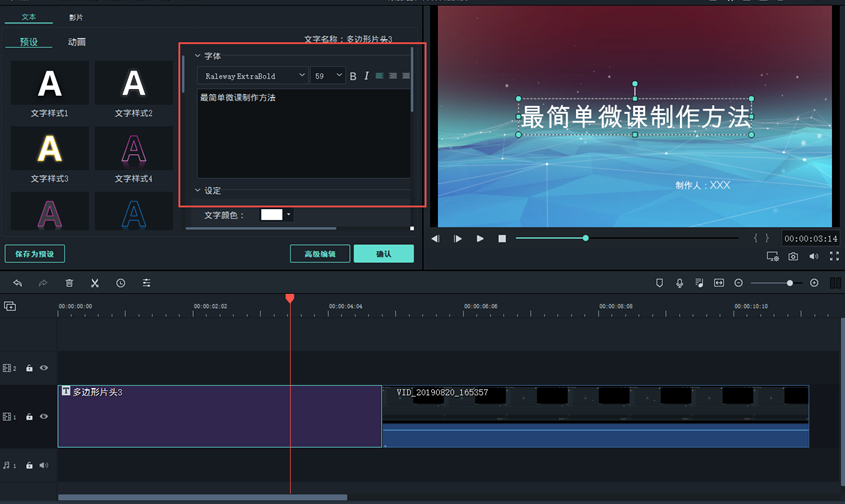Collapse the 设定 section

pyautogui.click(x=197, y=190)
